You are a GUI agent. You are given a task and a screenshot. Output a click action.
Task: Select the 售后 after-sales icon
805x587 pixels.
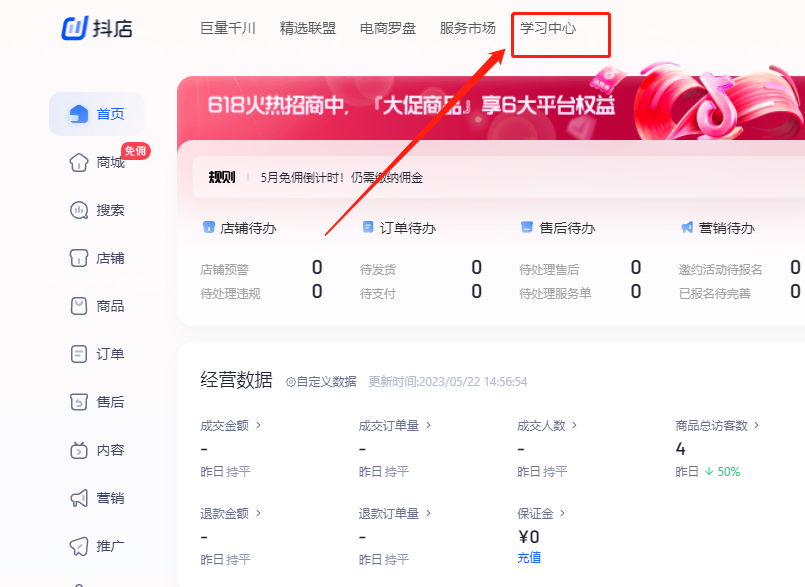tap(79, 402)
